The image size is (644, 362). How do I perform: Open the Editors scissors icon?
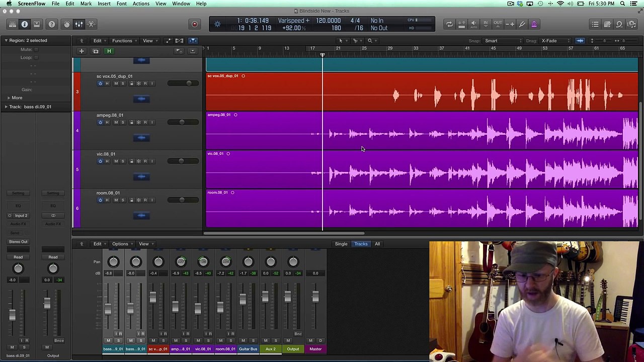[x=91, y=24]
